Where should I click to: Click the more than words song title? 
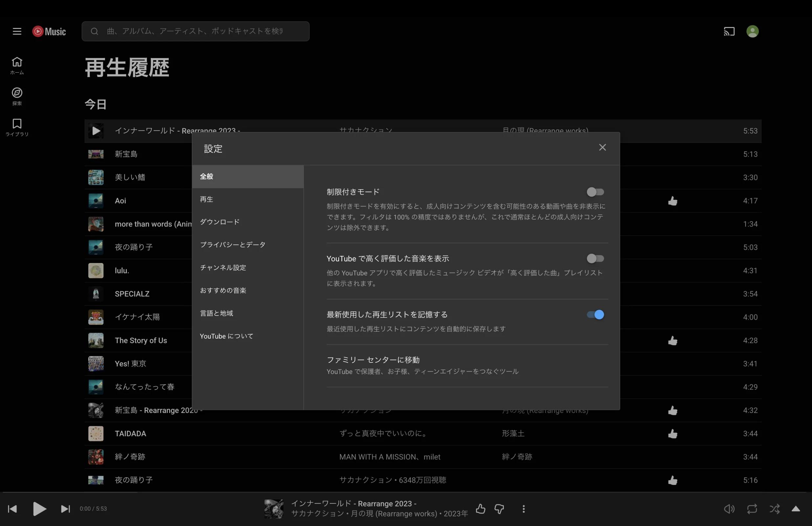(153, 224)
